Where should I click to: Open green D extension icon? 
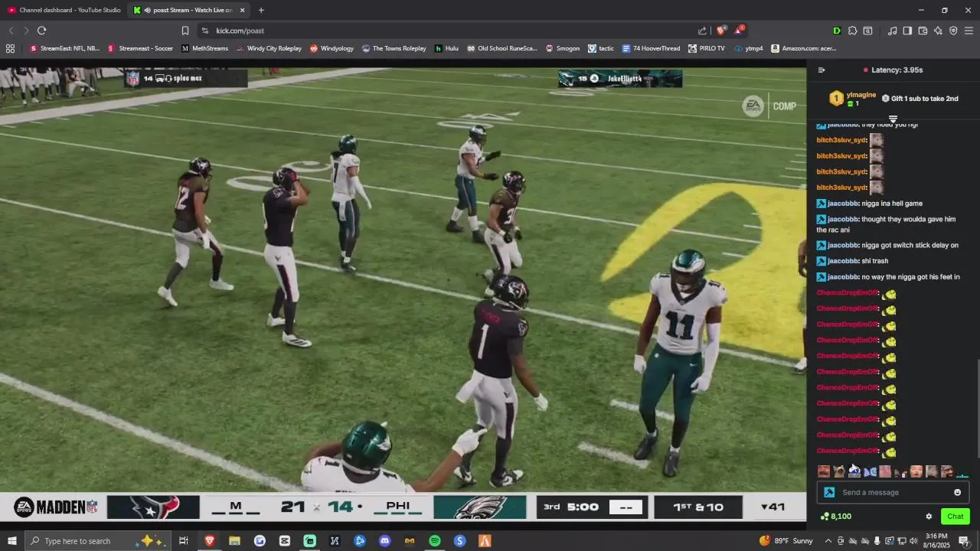click(837, 31)
